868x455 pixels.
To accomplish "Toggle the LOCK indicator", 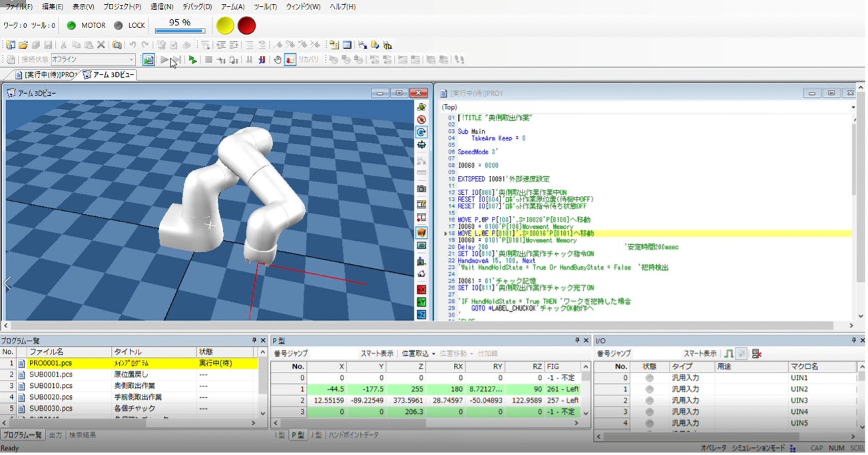I will pyautogui.click(x=118, y=26).
